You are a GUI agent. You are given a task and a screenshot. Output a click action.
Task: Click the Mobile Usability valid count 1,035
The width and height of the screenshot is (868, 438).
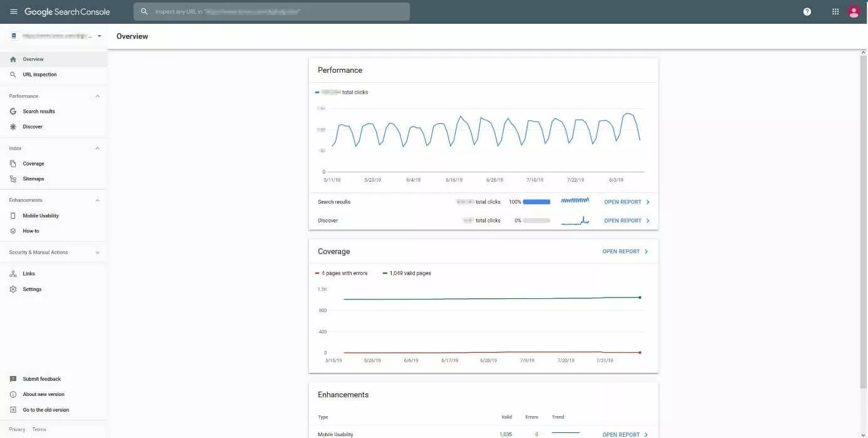(505, 434)
